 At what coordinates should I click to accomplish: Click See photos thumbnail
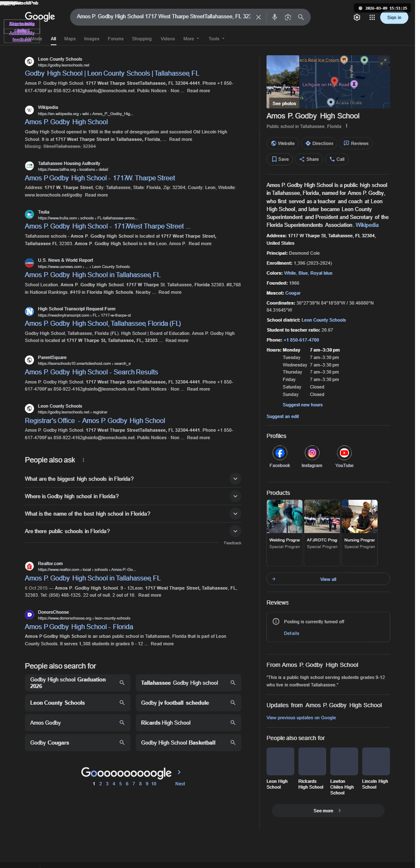point(283,82)
